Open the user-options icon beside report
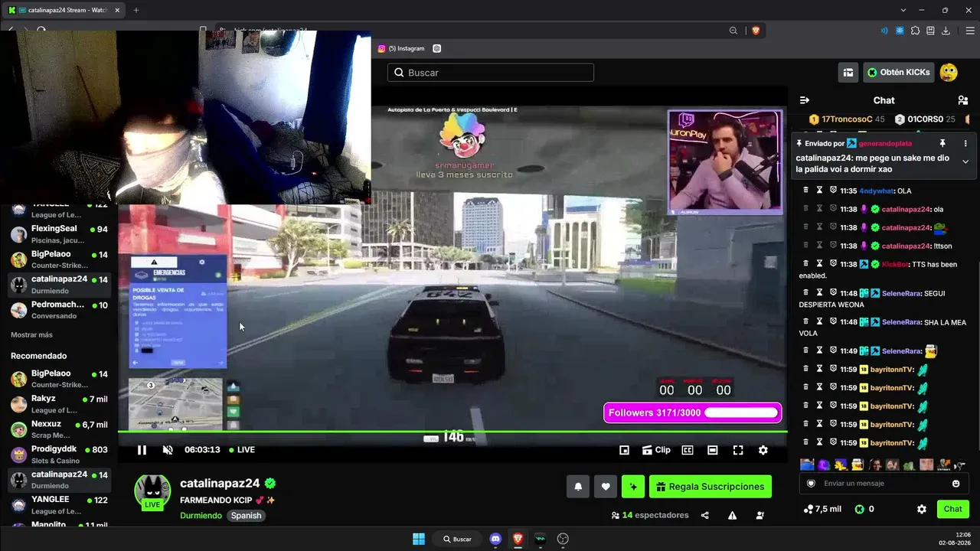 [x=759, y=516]
